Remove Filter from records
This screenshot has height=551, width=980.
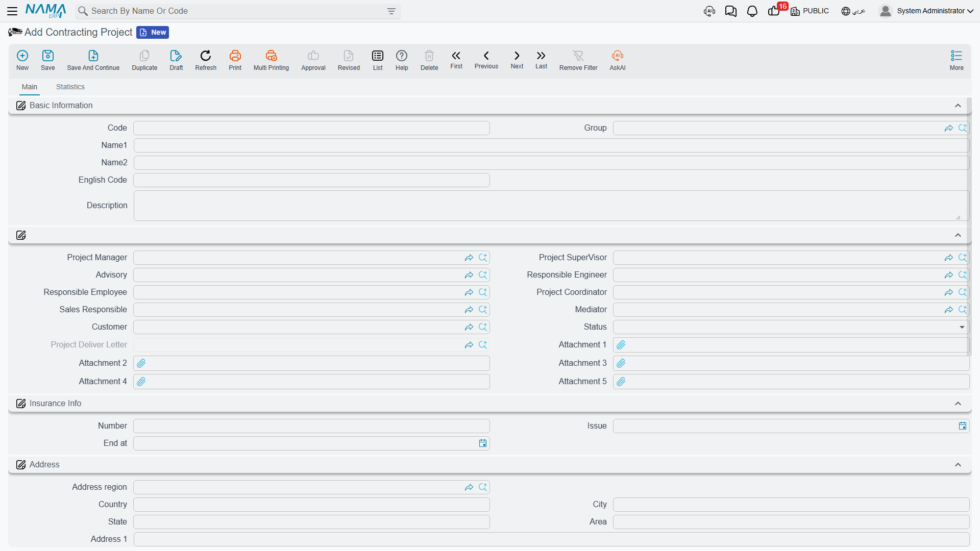click(578, 60)
